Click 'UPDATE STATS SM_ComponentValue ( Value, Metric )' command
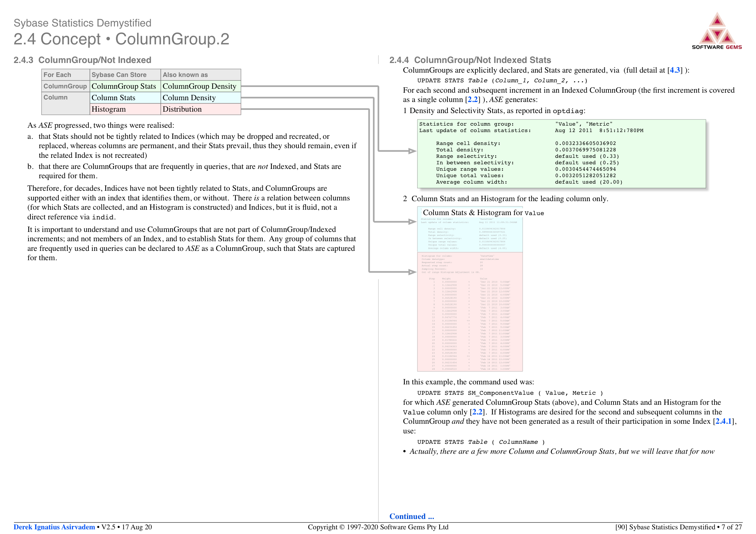Viewport: 756px width, 534px height. 510,393
